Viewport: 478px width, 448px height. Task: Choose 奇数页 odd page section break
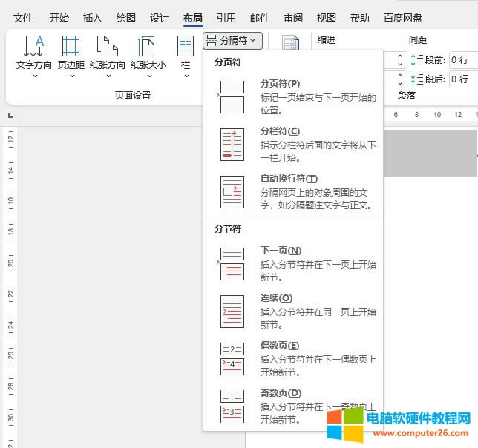pos(232,406)
